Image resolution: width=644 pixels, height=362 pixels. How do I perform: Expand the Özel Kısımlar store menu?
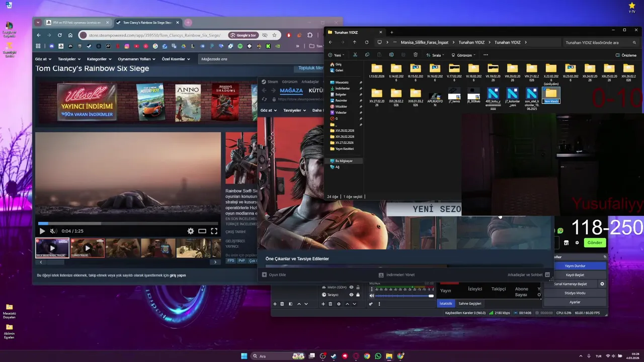point(176,59)
